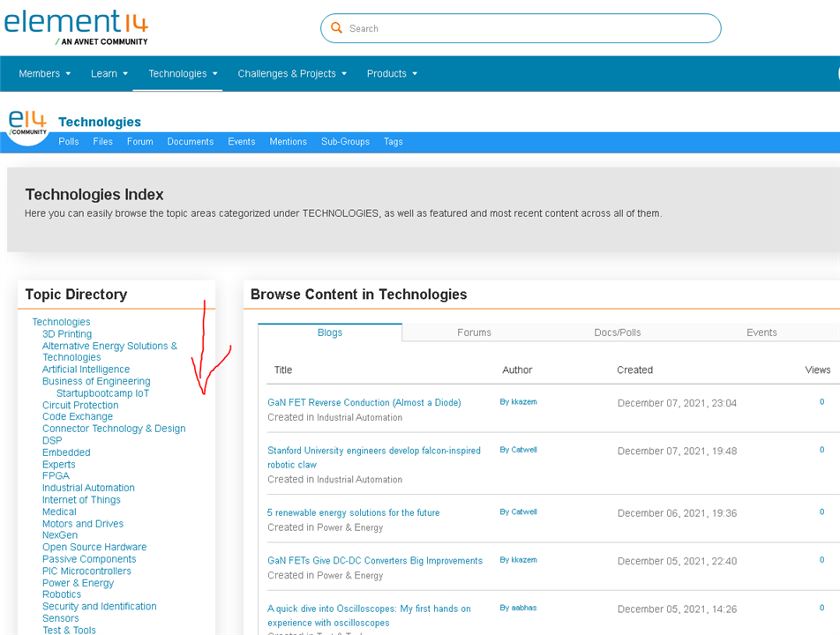Open the Experts topic
This screenshot has width=840, height=635.
59,464
